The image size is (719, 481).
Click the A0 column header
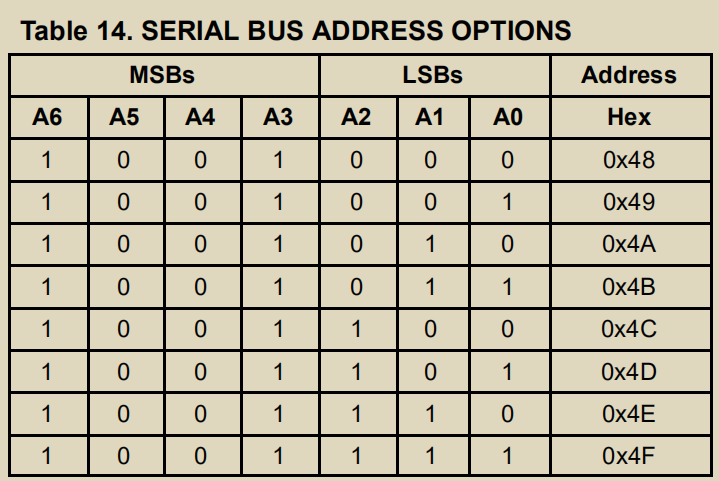[510, 117]
